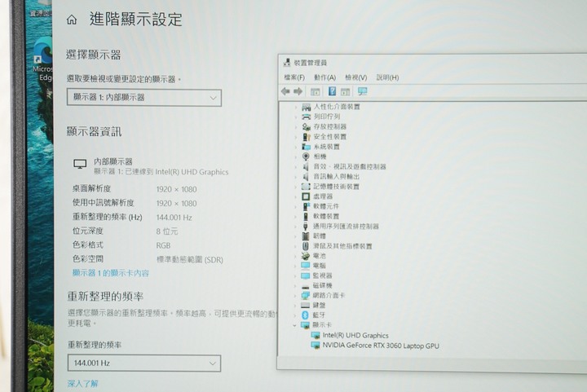The height and width of the screenshot is (392, 587).
Task: Click the key icon for 安全性裝置
Action: point(307,137)
